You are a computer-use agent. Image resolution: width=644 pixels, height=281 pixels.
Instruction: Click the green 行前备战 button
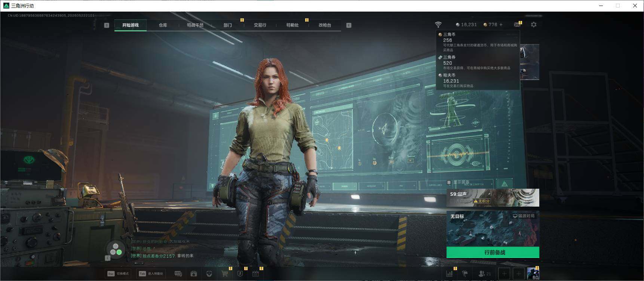pos(493,252)
